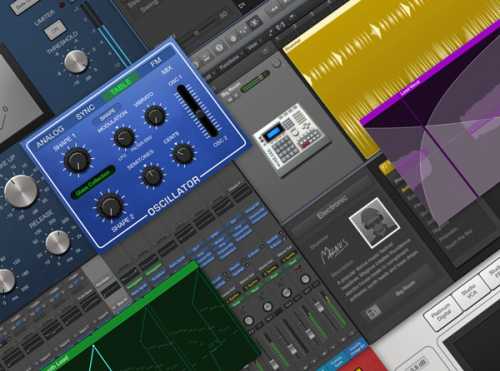Enable the Platinum Digital compressor model
This screenshot has width=500, height=371.
point(442,315)
